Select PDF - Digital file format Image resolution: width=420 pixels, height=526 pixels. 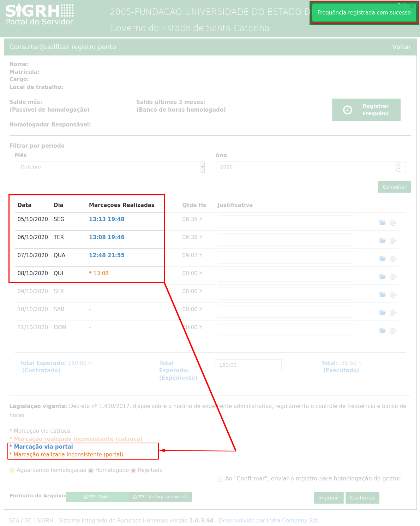[x=97, y=497]
